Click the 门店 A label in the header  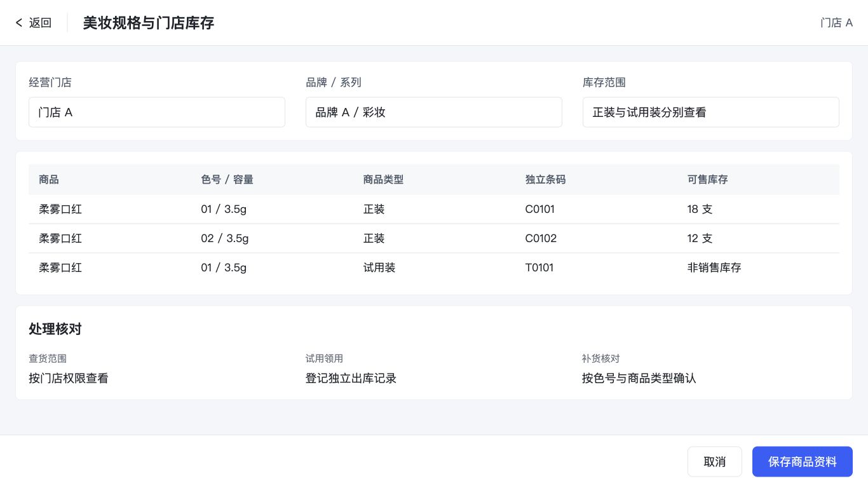(836, 23)
